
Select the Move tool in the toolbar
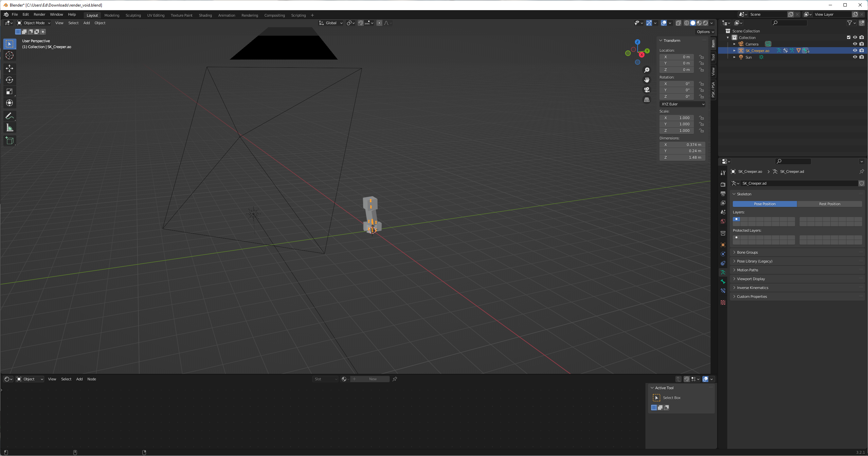(x=9, y=68)
